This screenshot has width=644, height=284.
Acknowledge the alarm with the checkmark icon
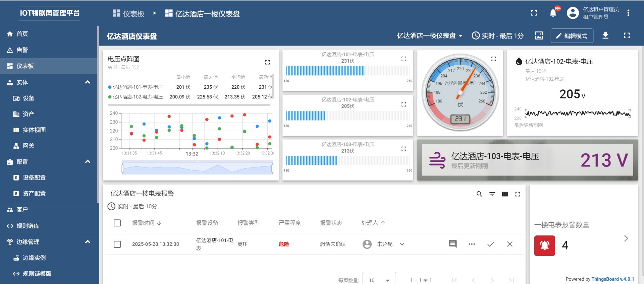click(x=491, y=244)
